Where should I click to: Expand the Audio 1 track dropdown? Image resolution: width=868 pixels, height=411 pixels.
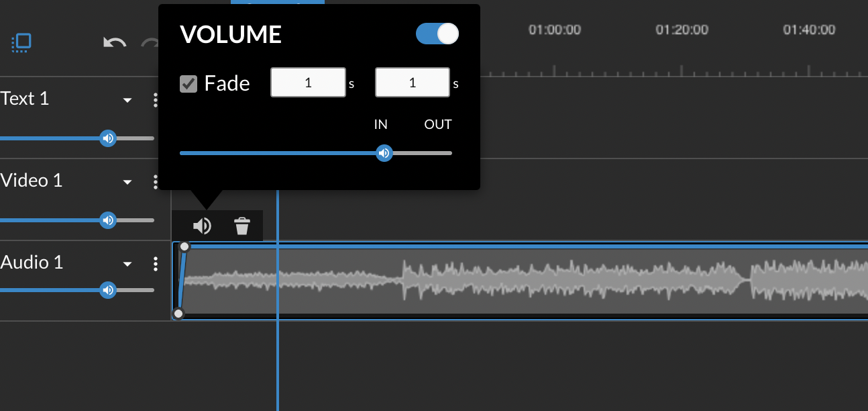127,263
